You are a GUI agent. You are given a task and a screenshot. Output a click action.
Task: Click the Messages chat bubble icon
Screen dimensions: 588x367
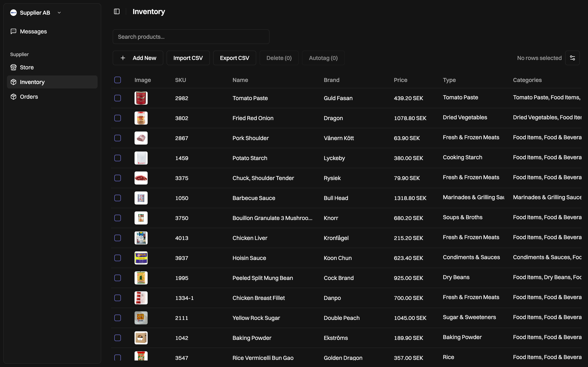[x=14, y=31]
